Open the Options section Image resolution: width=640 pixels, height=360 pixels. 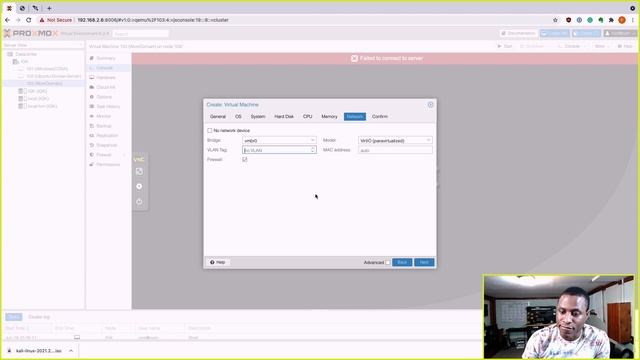click(x=104, y=97)
